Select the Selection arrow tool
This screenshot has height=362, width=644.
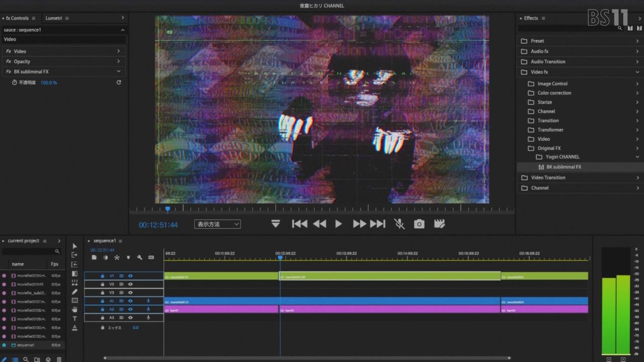point(75,246)
